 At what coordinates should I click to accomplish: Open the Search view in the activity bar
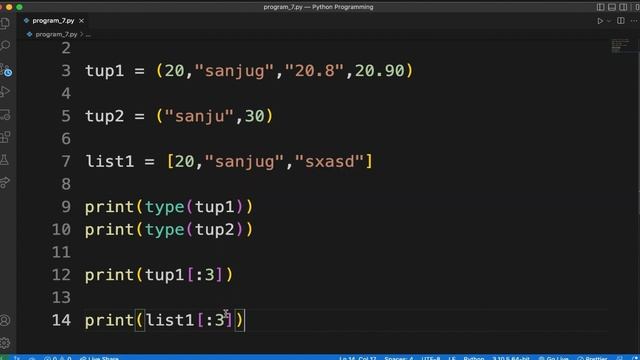pyautogui.click(x=5, y=45)
